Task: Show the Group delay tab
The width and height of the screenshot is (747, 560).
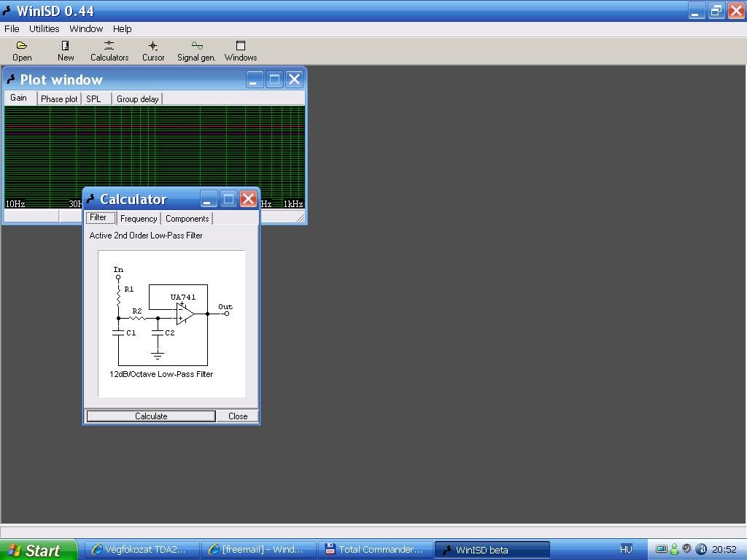Action: [138, 99]
